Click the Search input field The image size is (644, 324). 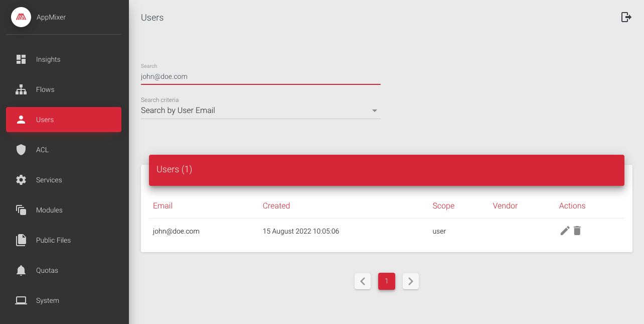260,77
